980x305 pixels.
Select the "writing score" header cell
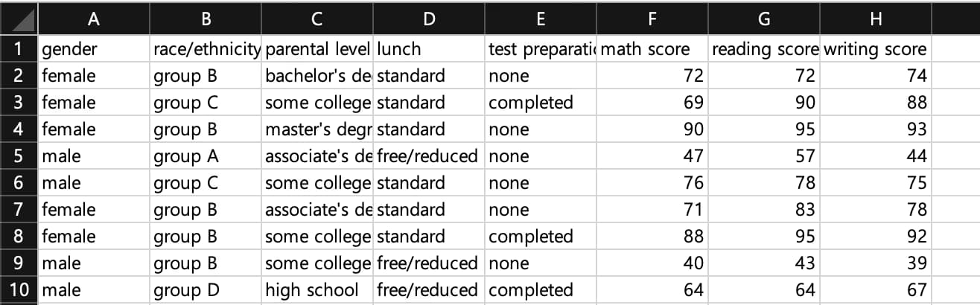pos(876,49)
